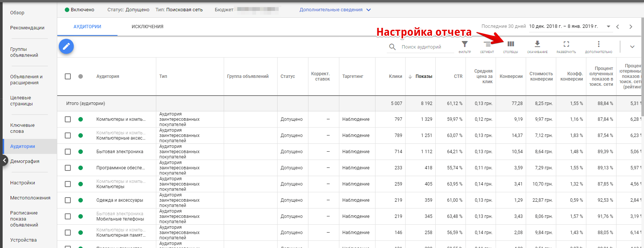The image size is (644, 248).
Task: Sort by Конверсии column header
Action: 511,76
